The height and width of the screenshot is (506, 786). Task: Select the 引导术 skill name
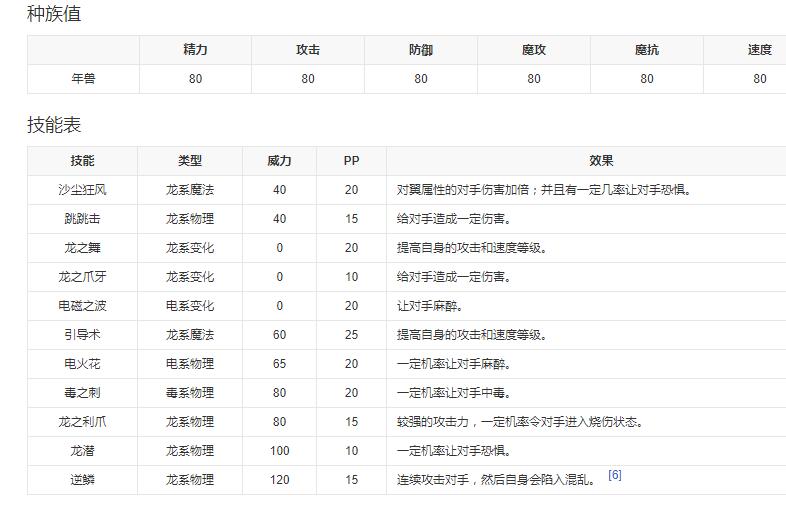click(83, 335)
